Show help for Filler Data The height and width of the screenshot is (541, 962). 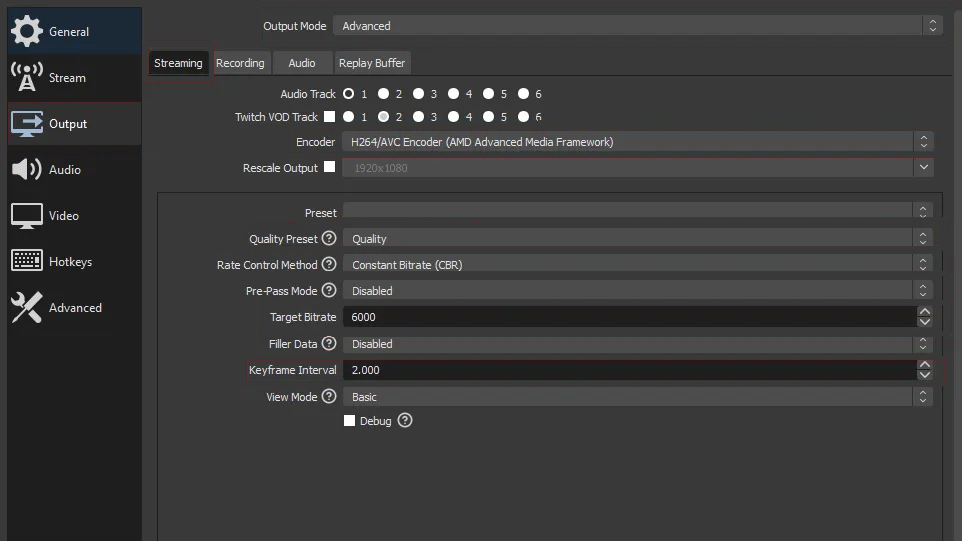(329, 343)
